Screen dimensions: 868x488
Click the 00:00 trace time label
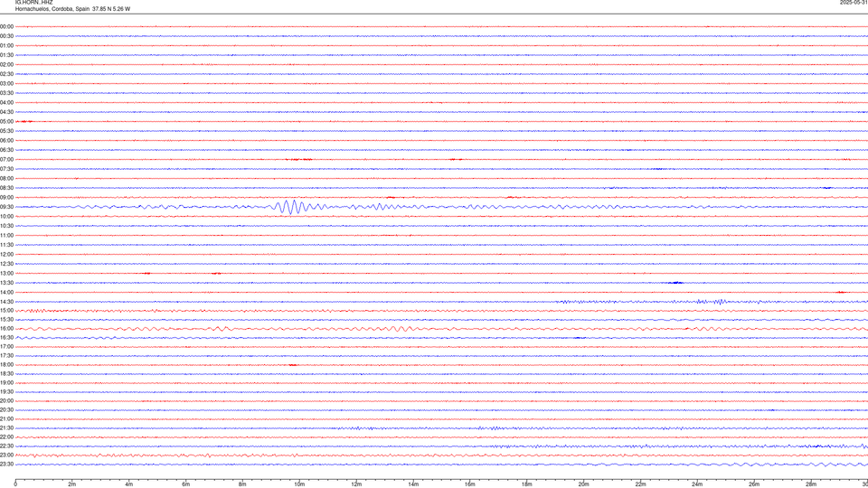click(x=6, y=26)
